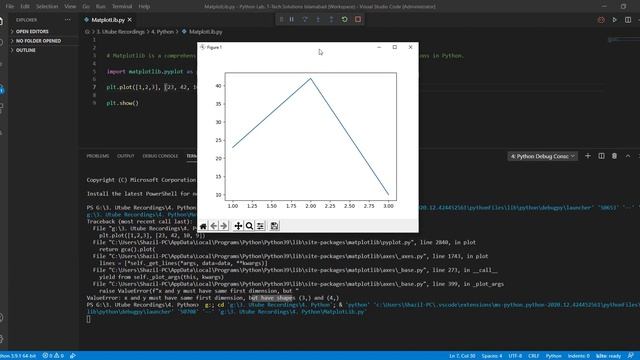Viewport: 640px width, 360px height.
Task: Select the Pan tool in Figure 1
Action: tap(238, 226)
